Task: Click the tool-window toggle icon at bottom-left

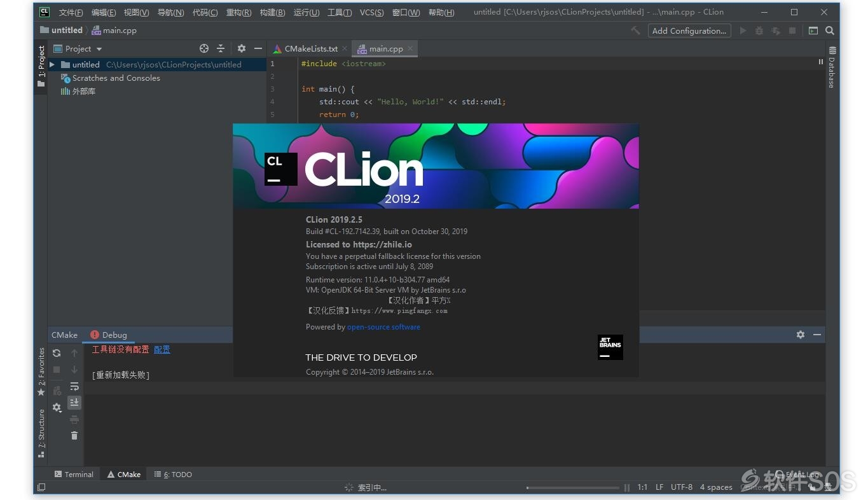Action: pos(41,487)
